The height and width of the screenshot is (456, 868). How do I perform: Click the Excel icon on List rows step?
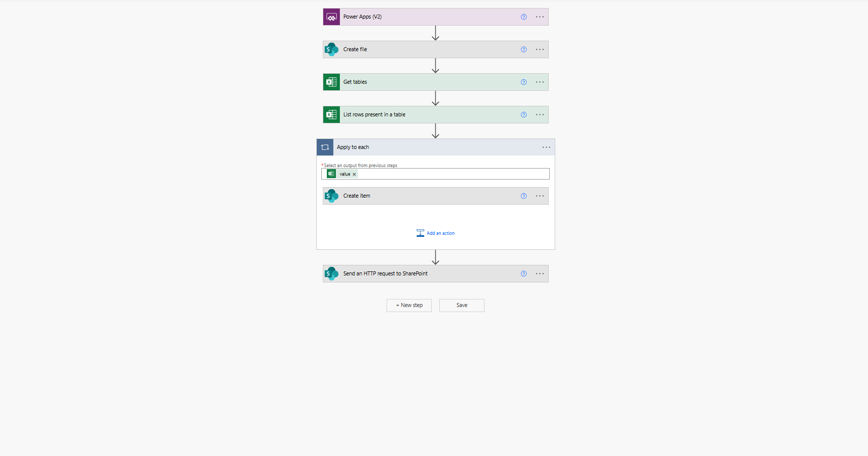(x=331, y=115)
